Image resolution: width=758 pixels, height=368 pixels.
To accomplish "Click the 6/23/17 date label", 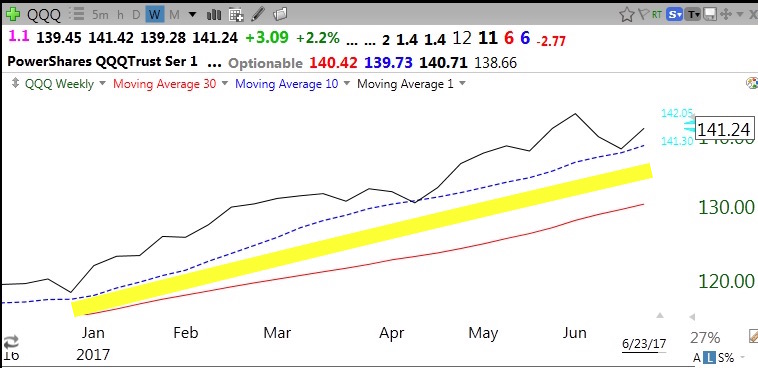I will 644,344.
